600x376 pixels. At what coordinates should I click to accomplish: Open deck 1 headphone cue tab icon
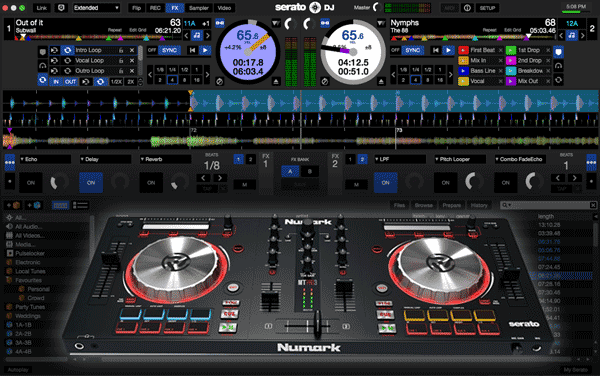[x=42, y=66]
